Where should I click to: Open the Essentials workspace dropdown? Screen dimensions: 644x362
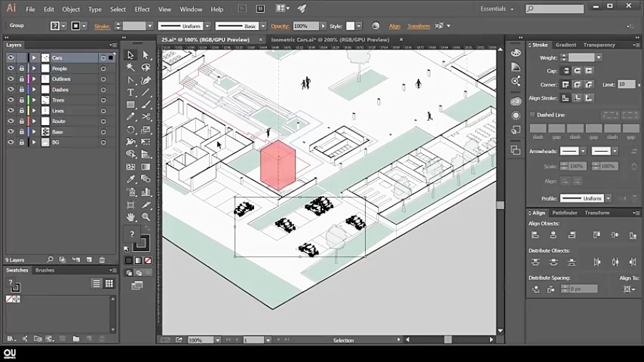pyautogui.click(x=497, y=9)
